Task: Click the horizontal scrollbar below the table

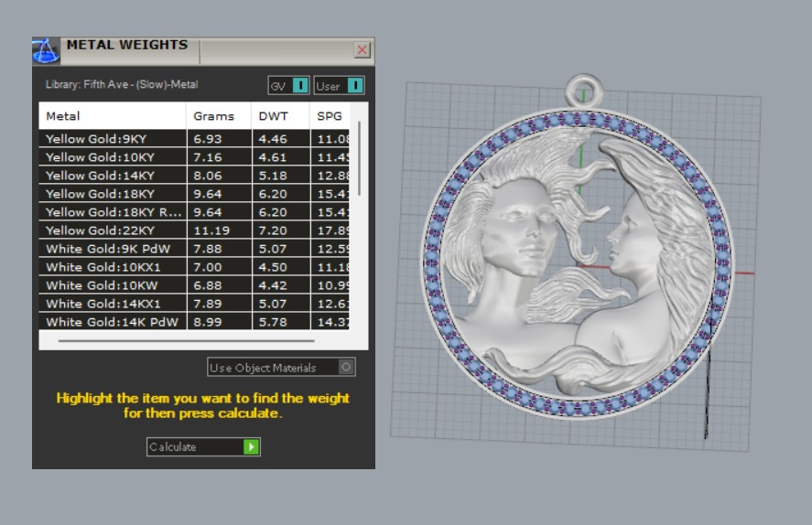Action: click(187, 341)
